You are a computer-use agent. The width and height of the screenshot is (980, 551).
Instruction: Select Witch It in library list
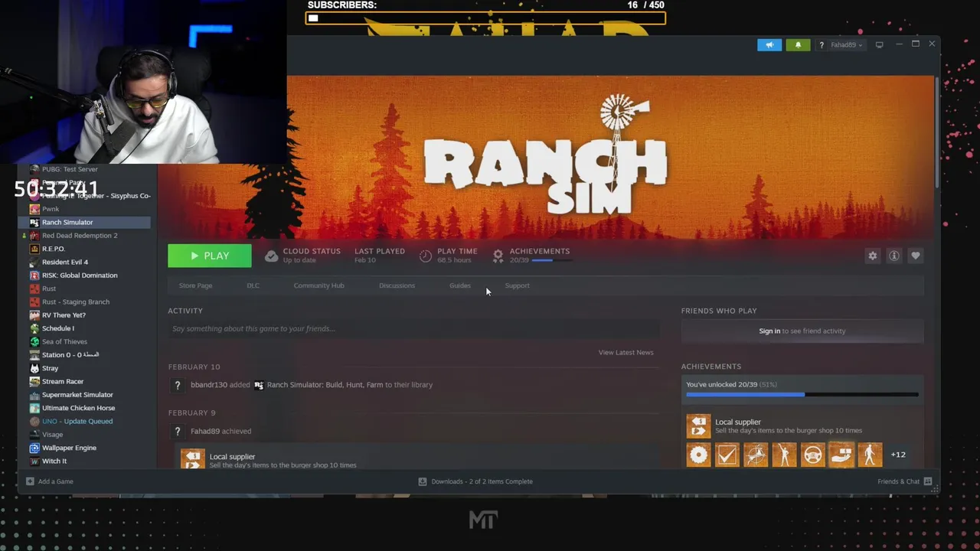(x=84, y=461)
